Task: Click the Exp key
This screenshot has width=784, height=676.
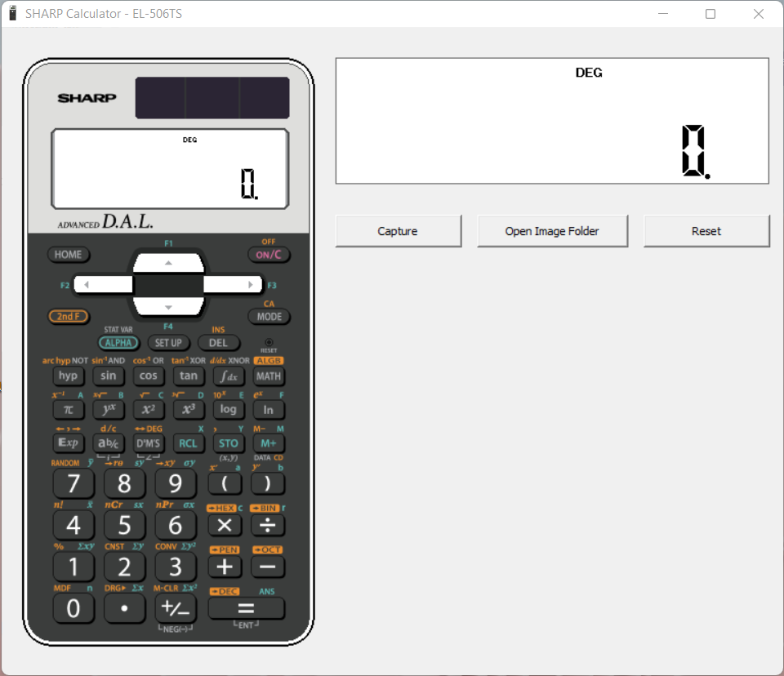Action: click(x=68, y=443)
